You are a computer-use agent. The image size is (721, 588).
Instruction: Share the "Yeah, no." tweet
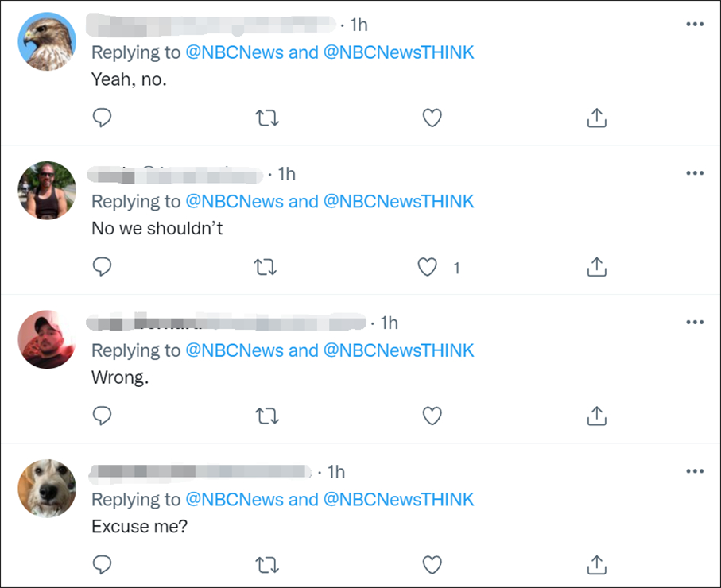click(596, 118)
